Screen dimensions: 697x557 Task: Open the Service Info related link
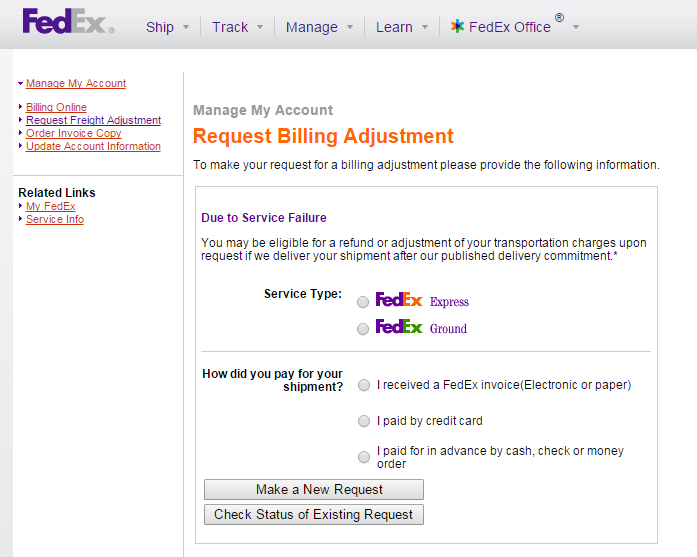coord(55,219)
